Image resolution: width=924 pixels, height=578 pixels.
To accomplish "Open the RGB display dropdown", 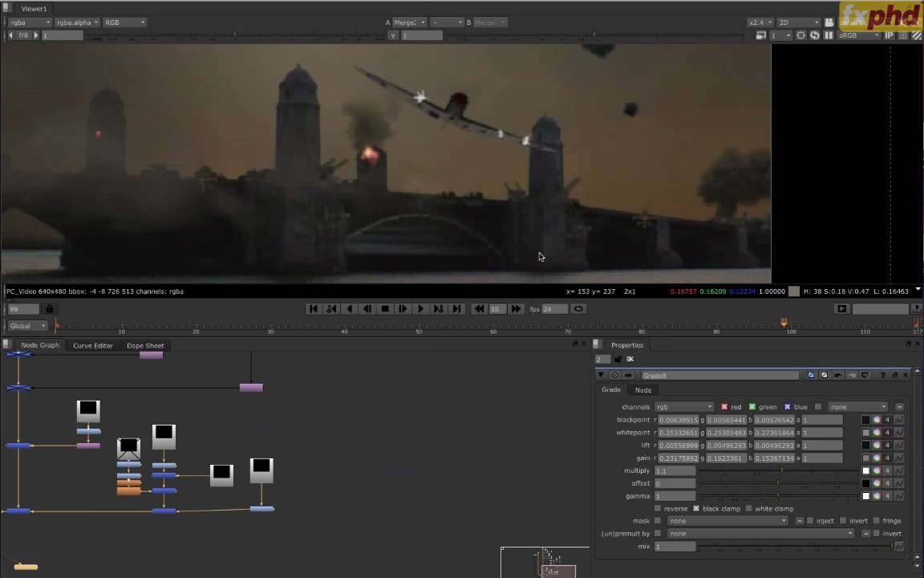I will tap(124, 22).
